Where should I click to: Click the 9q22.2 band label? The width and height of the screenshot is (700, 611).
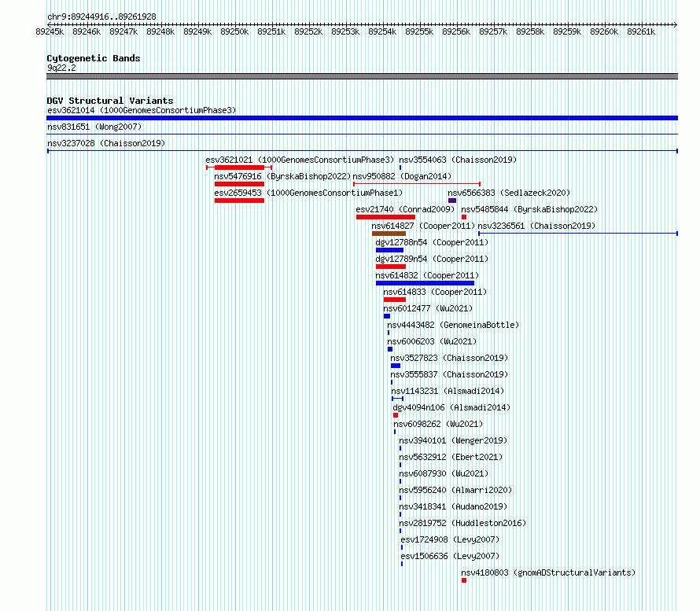61,68
